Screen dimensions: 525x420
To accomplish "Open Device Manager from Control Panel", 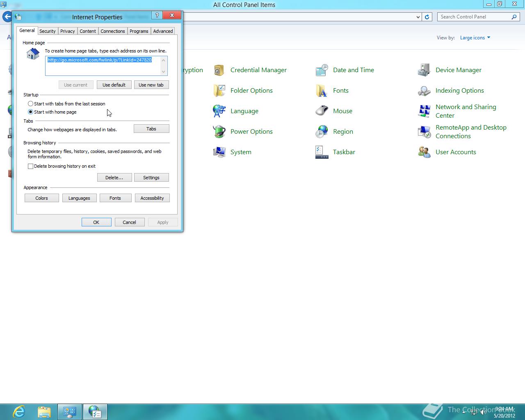I will (x=458, y=70).
